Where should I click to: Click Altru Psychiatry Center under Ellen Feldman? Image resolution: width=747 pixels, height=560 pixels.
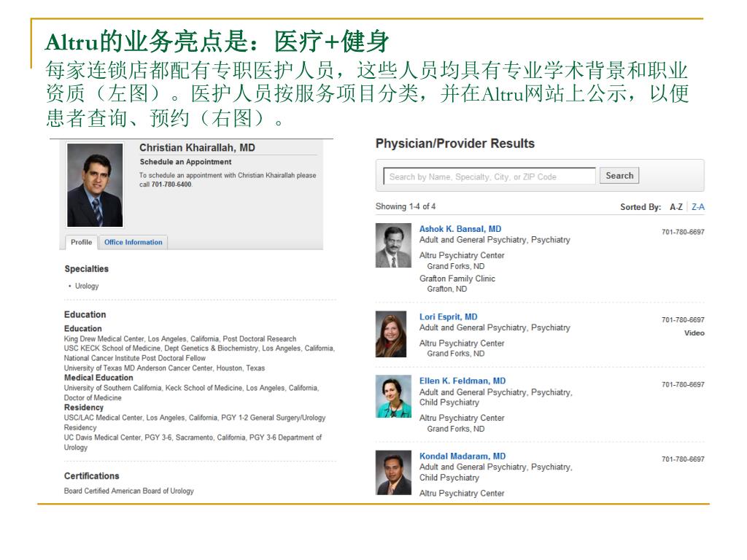coord(462,418)
